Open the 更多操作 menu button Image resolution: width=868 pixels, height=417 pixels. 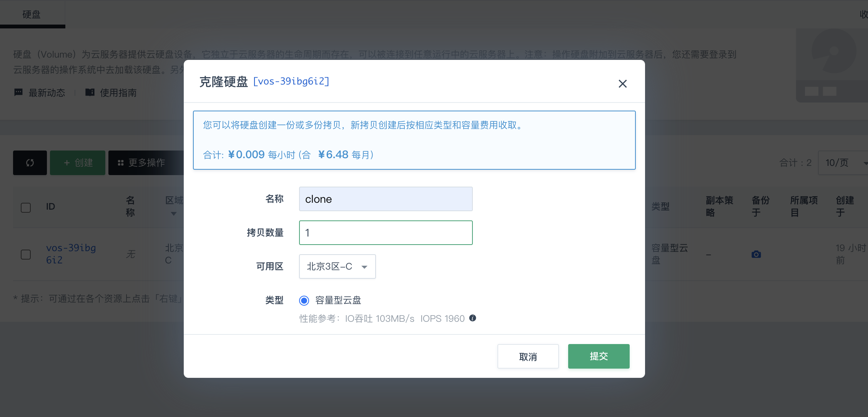coord(146,163)
